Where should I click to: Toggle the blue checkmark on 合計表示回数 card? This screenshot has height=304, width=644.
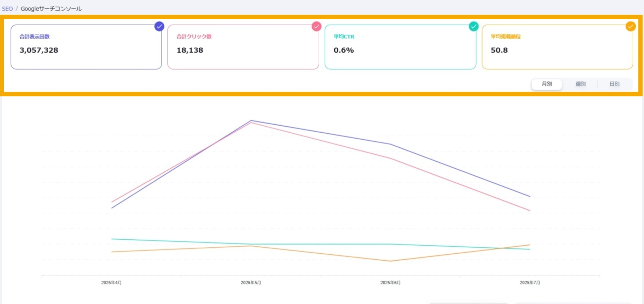(159, 26)
